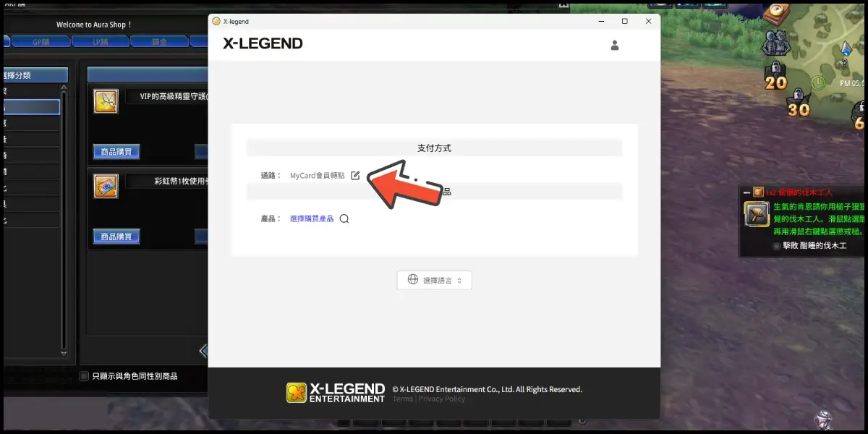Click the category list scroll-down arrow in Aura Shop

tap(64, 354)
